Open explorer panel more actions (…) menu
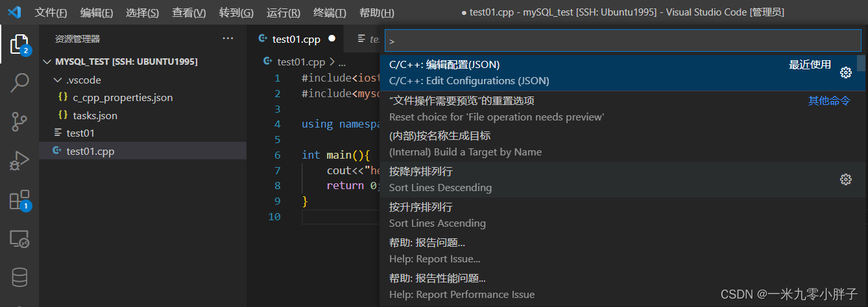This screenshot has height=307, width=868. pos(228,39)
